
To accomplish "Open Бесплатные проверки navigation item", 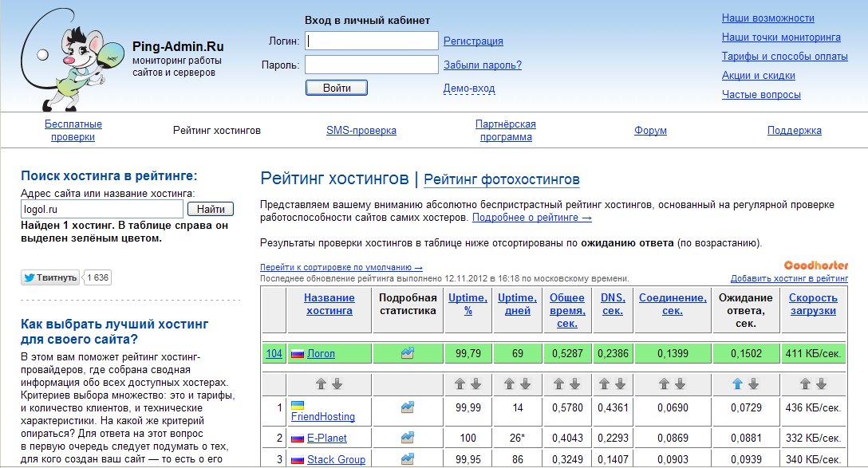I will coord(73,131).
